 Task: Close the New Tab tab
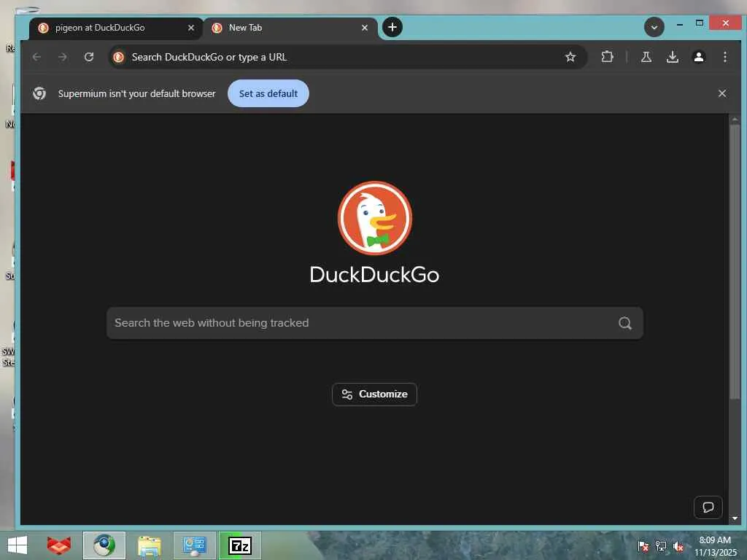pos(365,28)
